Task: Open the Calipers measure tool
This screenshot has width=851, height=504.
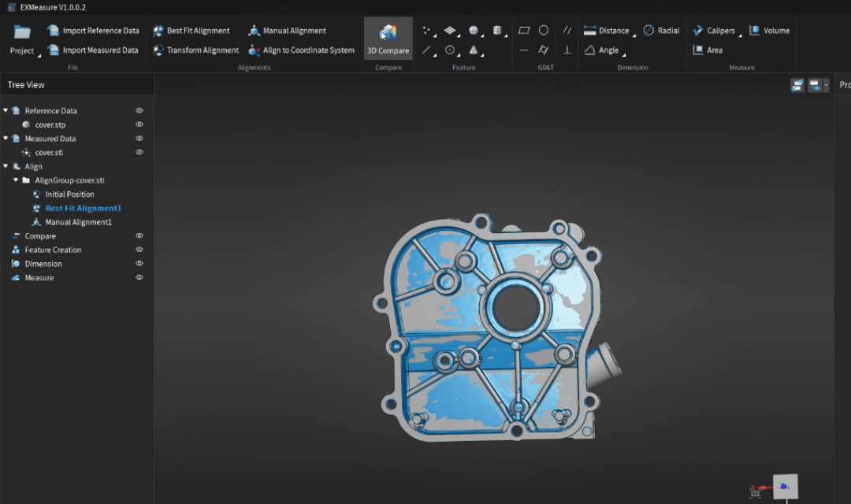Action: 714,31
